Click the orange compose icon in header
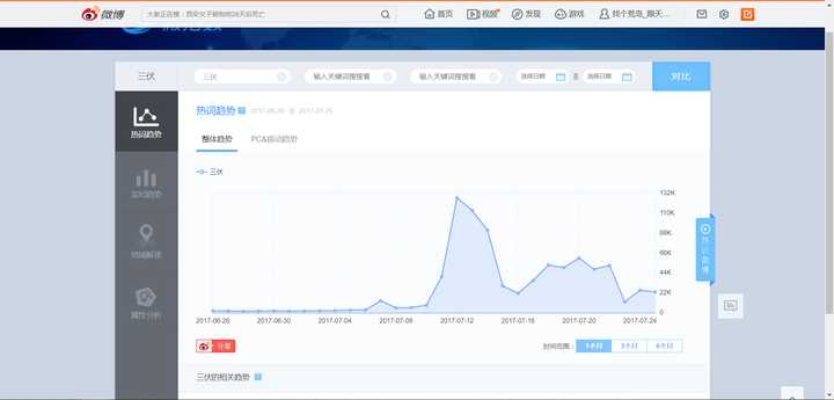The height and width of the screenshot is (400, 834). click(x=747, y=14)
